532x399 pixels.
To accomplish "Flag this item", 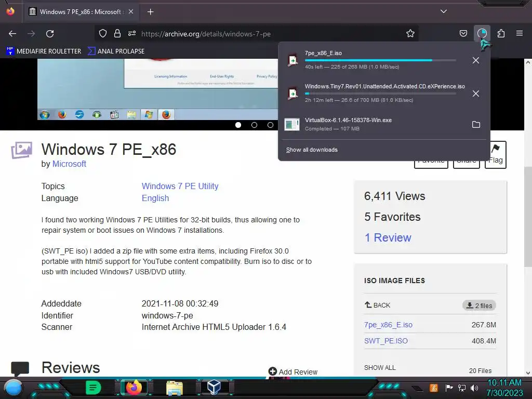I will click(x=495, y=155).
